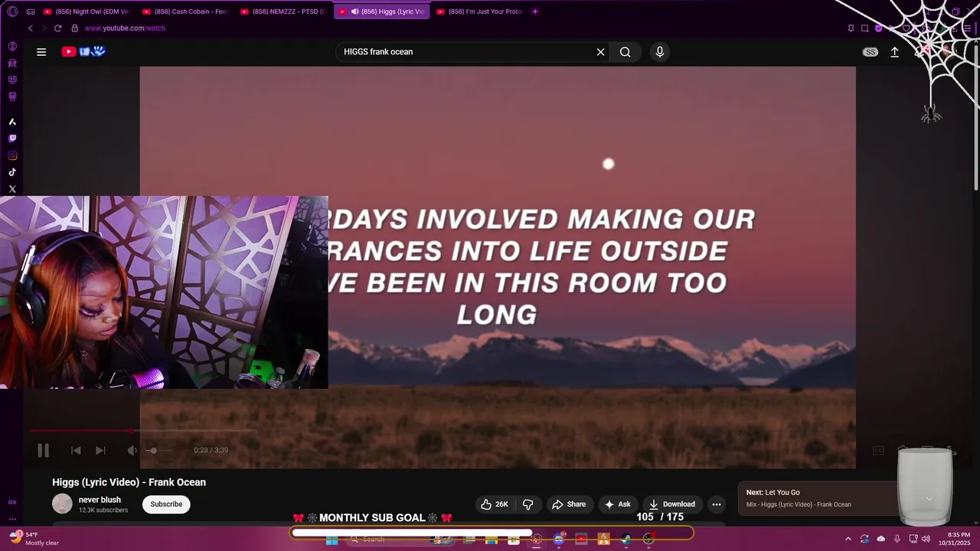Open sidebar three-dot settings at bottom
The height and width of the screenshot is (551, 980).
[x=12, y=519]
